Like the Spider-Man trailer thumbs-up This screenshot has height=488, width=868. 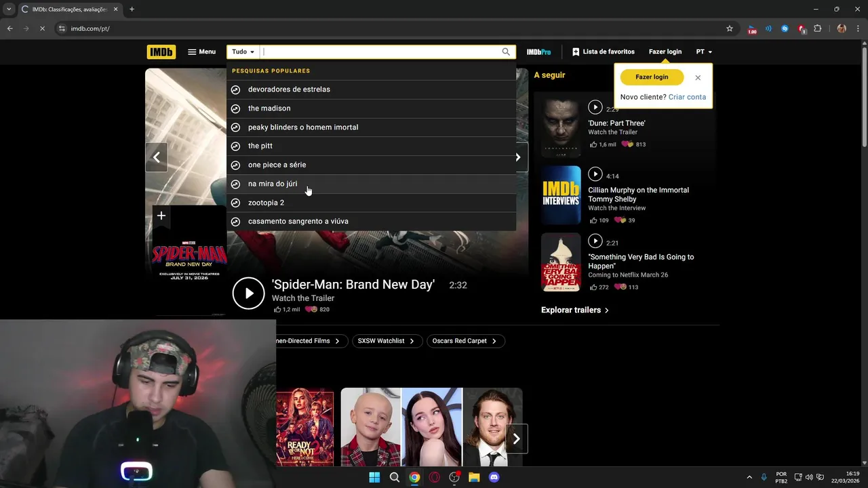[286, 309]
